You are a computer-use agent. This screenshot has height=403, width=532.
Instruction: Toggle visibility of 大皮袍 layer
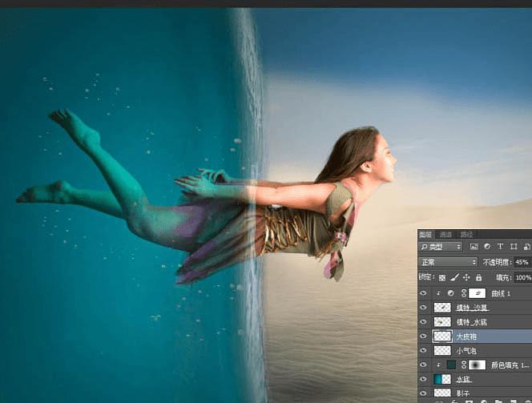point(423,337)
